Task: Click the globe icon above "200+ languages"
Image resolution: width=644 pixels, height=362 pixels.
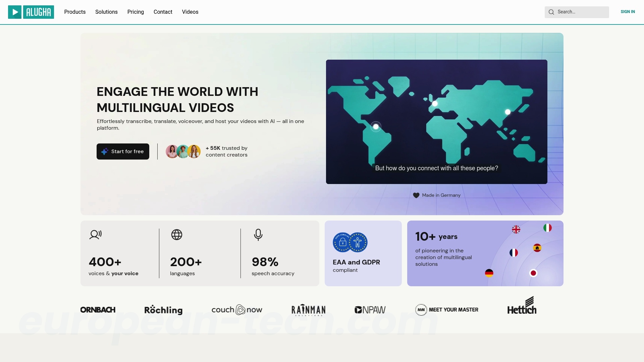Action: pos(177,235)
